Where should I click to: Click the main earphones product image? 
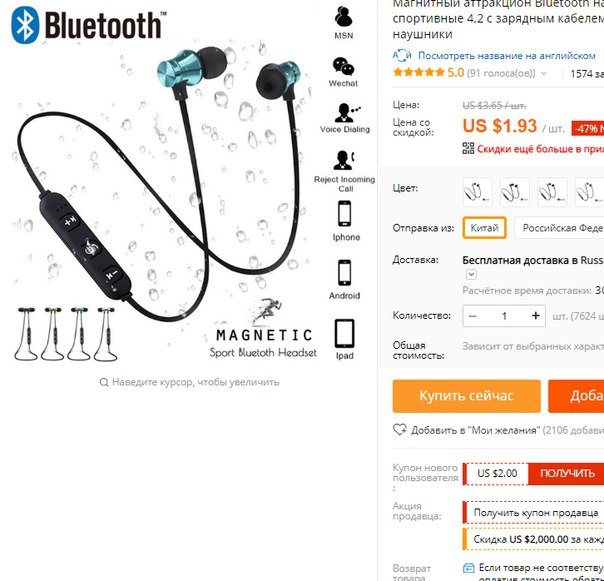point(162,185)
